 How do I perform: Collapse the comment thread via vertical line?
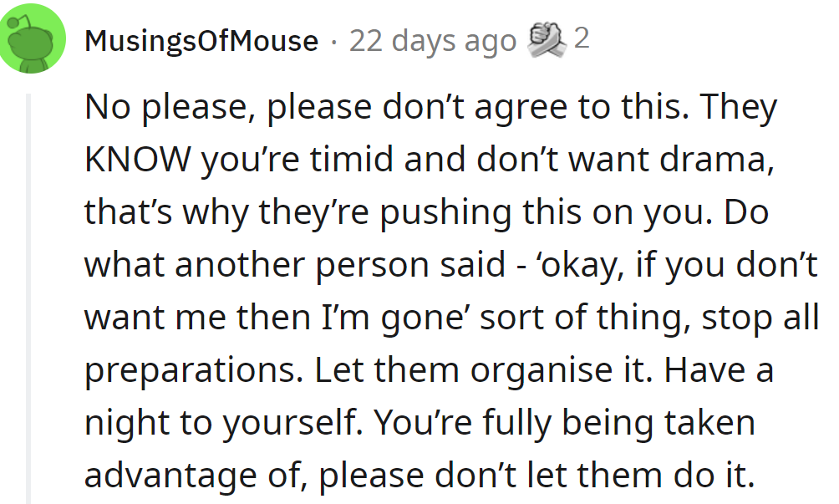pos(28,293)
